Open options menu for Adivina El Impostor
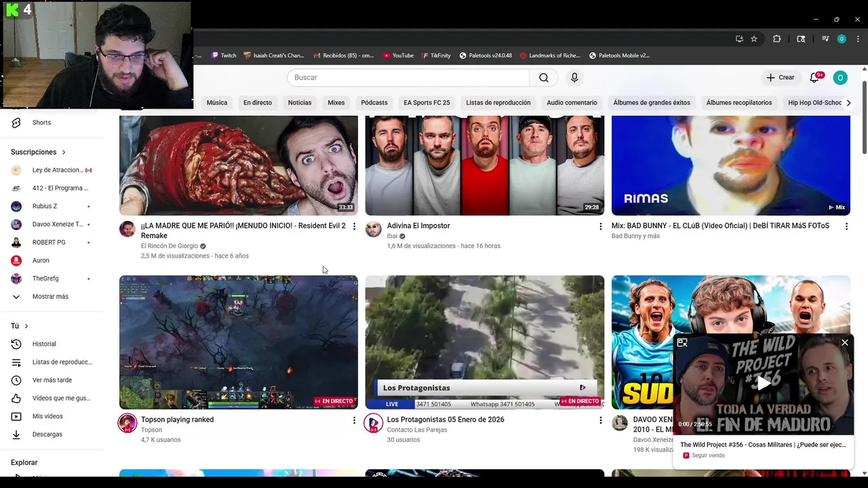This screenshot has height=488, width=868. click(x=600, y=226)
